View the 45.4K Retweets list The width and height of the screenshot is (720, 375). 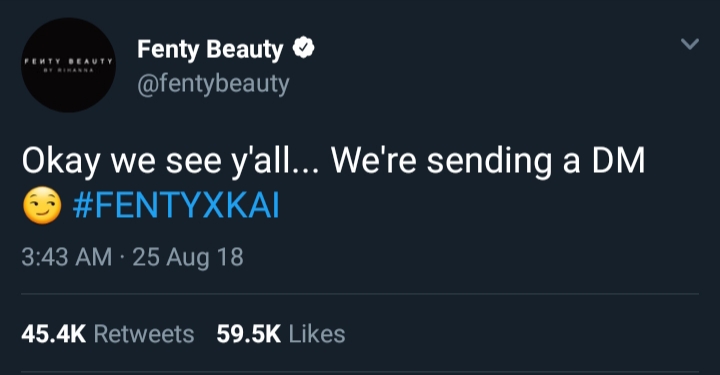[107, 334]
